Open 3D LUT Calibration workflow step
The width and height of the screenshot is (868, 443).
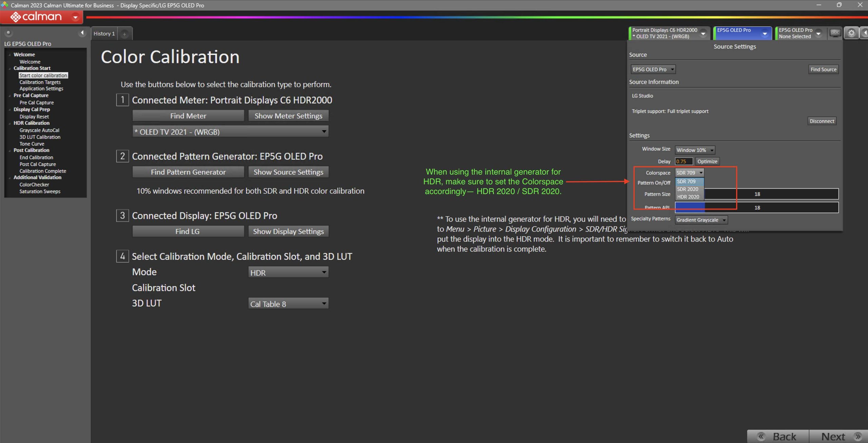pyautogui.click(x=40, y=137)
